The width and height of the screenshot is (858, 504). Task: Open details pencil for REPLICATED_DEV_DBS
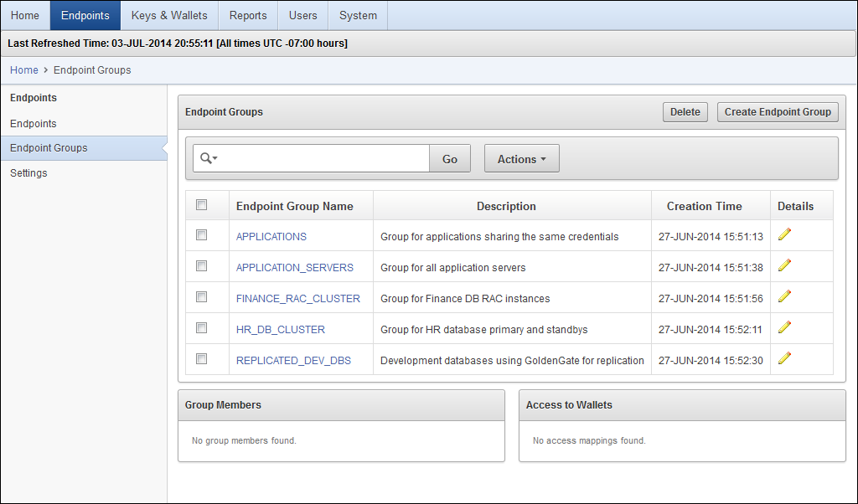784,358
